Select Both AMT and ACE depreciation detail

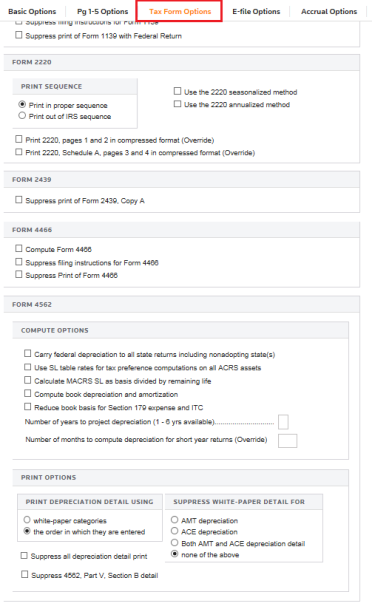(175, 543)
